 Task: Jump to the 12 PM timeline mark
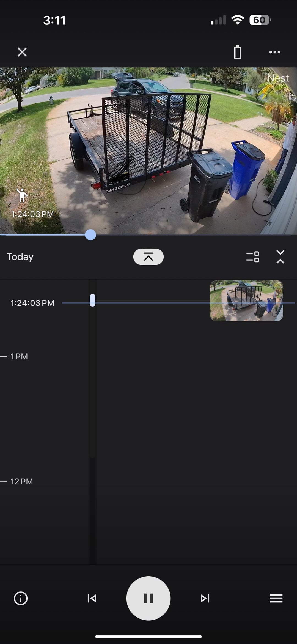click(x=21, y=481)
